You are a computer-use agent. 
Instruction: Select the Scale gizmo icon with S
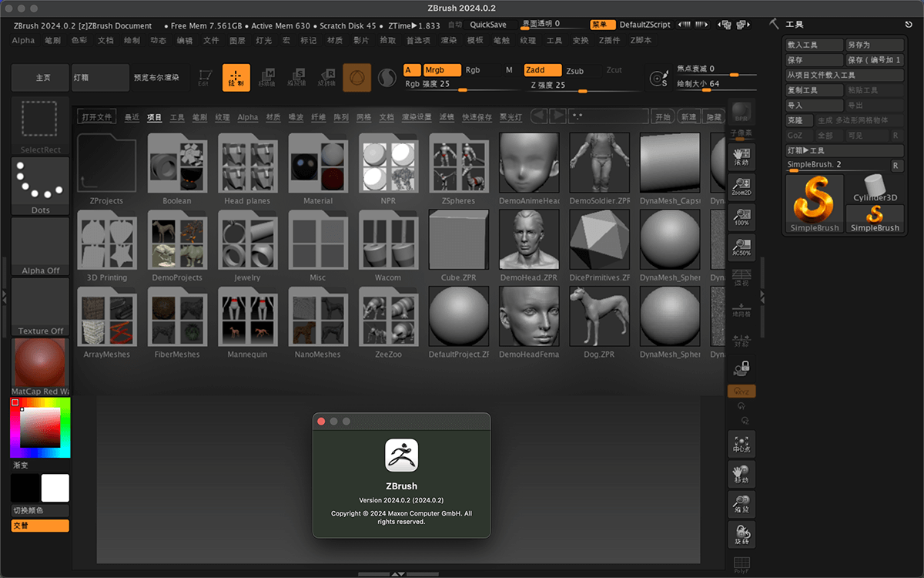click(x=297, y=78)
